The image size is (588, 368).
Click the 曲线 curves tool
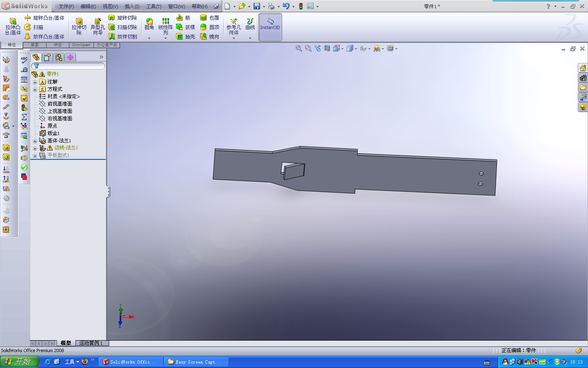tap(250, 24)
